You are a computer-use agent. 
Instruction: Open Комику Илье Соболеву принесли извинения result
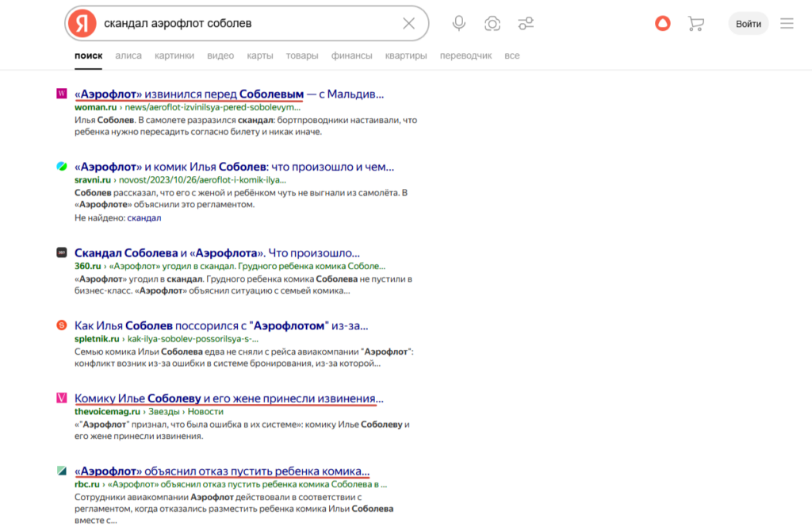click(x=229, y=398)
